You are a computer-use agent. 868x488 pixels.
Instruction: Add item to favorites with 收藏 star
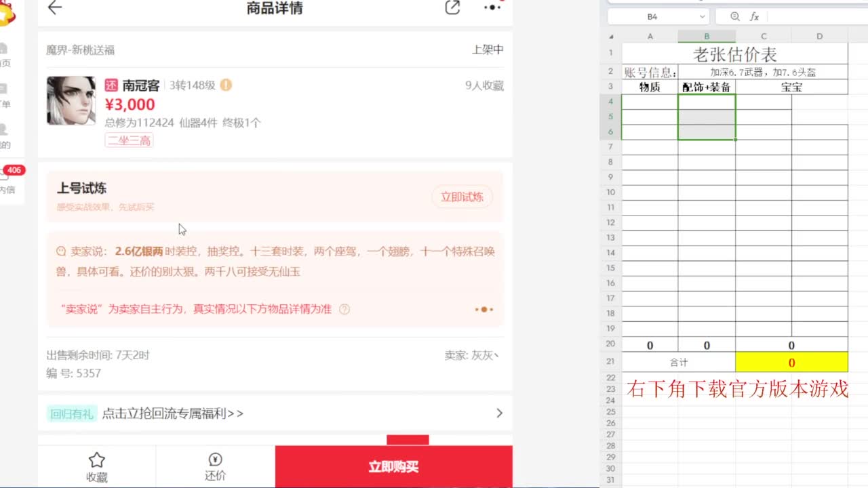pos(97,467)
